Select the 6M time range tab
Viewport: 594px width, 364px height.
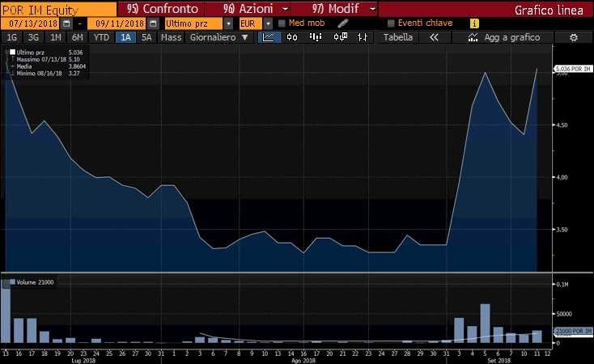[77, 37]
